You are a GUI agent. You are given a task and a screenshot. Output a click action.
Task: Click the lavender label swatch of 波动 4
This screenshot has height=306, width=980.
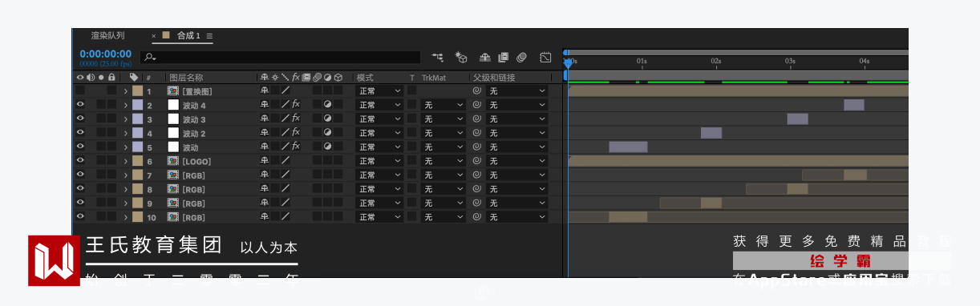click(x=137, y=105)
